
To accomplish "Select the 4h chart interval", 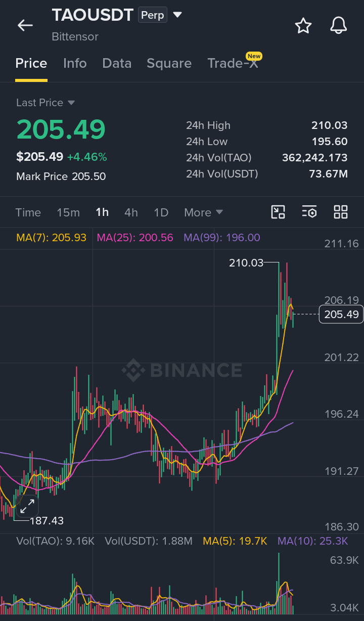I will [x=131, y=212].
